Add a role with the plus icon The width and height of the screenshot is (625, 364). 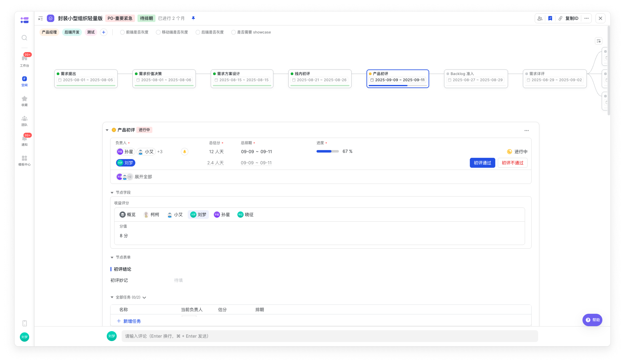pos(104,32)
